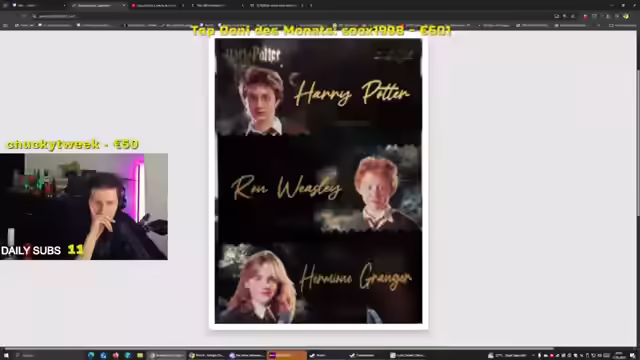
Task: Click the streamer webcam overlay
Action: [84, 207]
